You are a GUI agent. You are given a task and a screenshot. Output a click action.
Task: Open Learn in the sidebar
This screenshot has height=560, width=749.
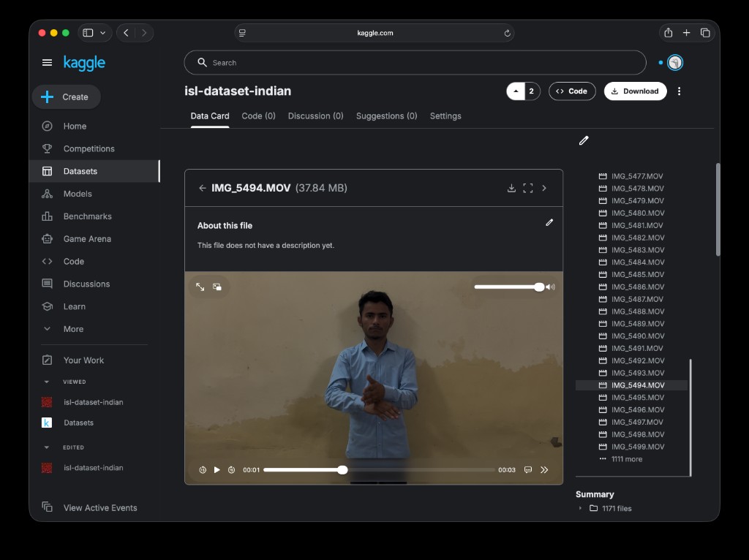[x=74, y=306]
